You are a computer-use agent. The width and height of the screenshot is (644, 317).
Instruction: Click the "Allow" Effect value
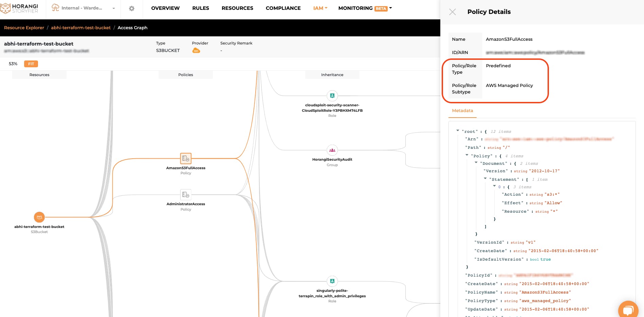(553, 203)
